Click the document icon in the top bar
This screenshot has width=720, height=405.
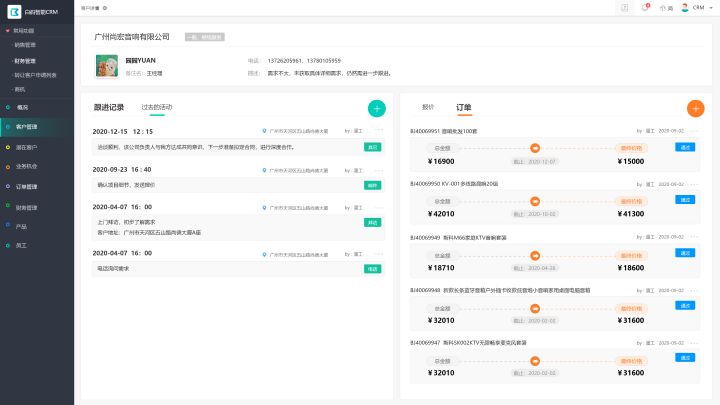tap(624, 8)
